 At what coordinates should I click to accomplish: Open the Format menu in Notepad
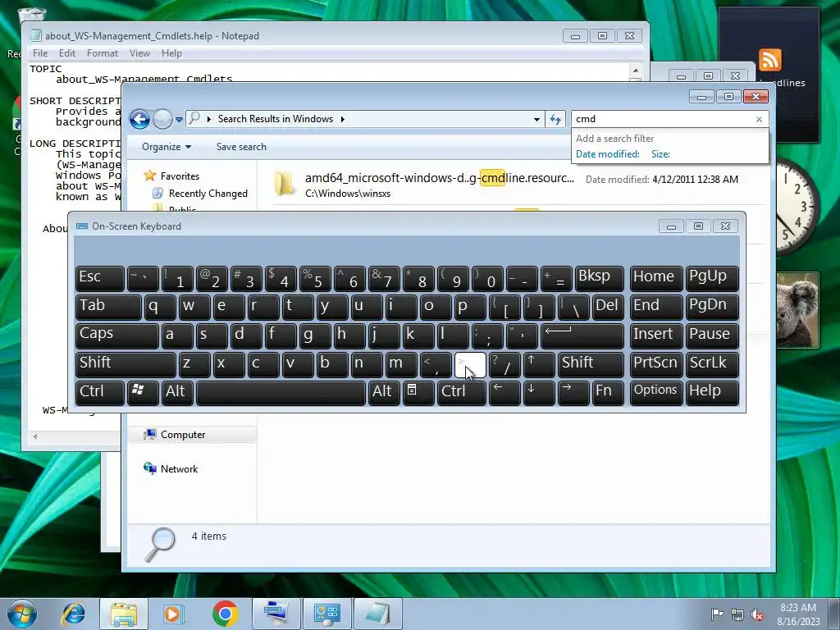click(103, 53)
